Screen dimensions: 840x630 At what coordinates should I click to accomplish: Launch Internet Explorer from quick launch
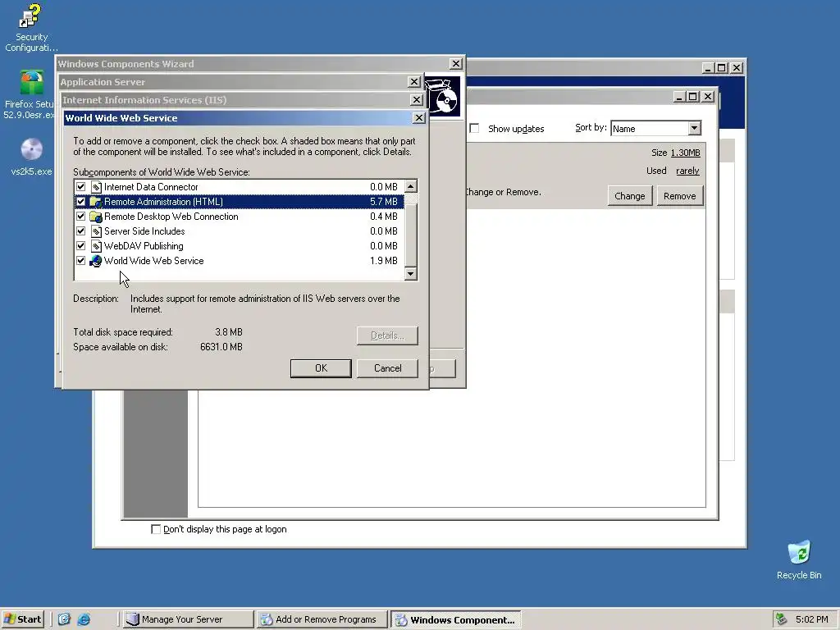coord(84,619)
